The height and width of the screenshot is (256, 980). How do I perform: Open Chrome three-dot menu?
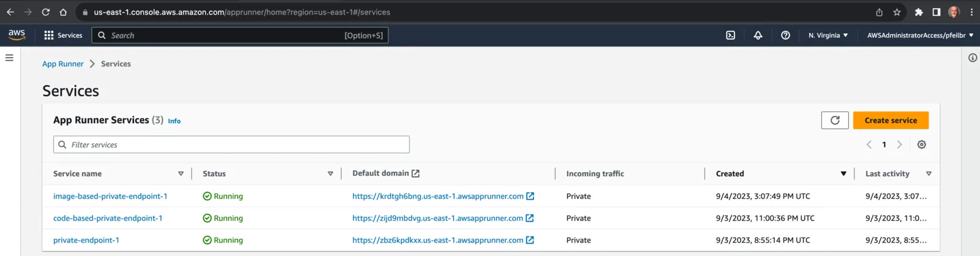click(x=971, y=12)
